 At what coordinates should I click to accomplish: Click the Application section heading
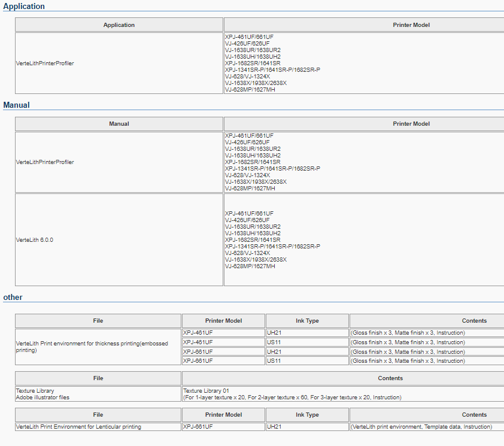[x=24, y=7]
